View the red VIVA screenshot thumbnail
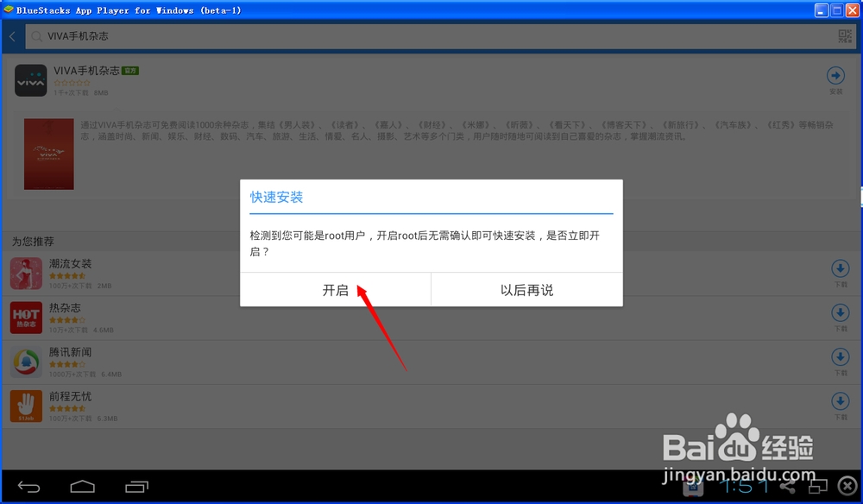 (49, 154)
